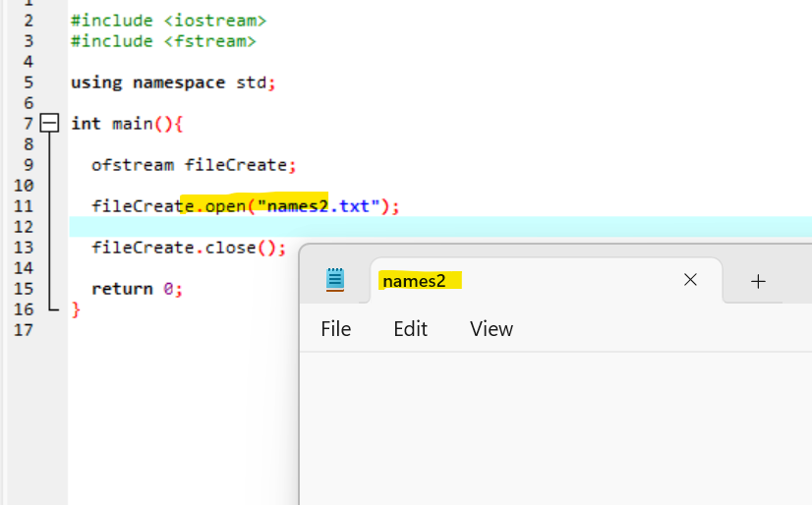This screenshot has height=505, width=812.
Task: Click the fileCreate.open names2.txt line
Action: pyautogui.click(x=246, y=206)
